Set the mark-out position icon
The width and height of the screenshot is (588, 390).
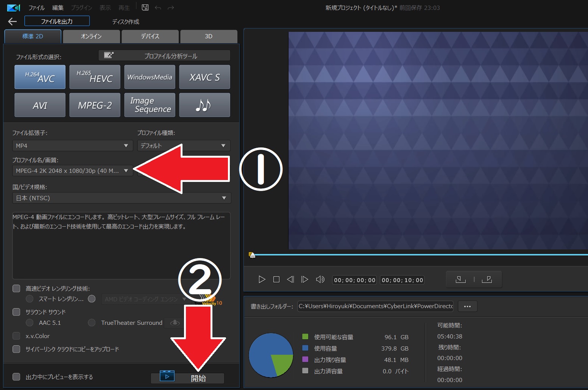click(487, 280)
